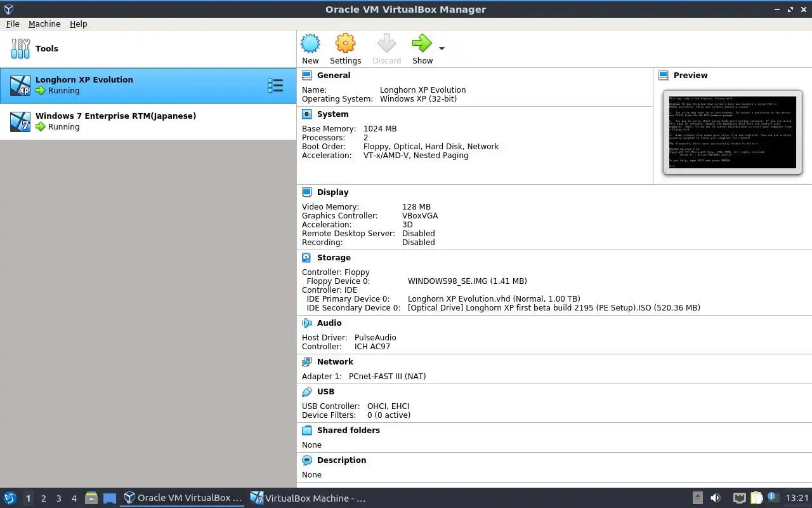Open the Audio settings heading link
Image resolution: width=812 pixels, height=508 pixels.
pos(329,323)
